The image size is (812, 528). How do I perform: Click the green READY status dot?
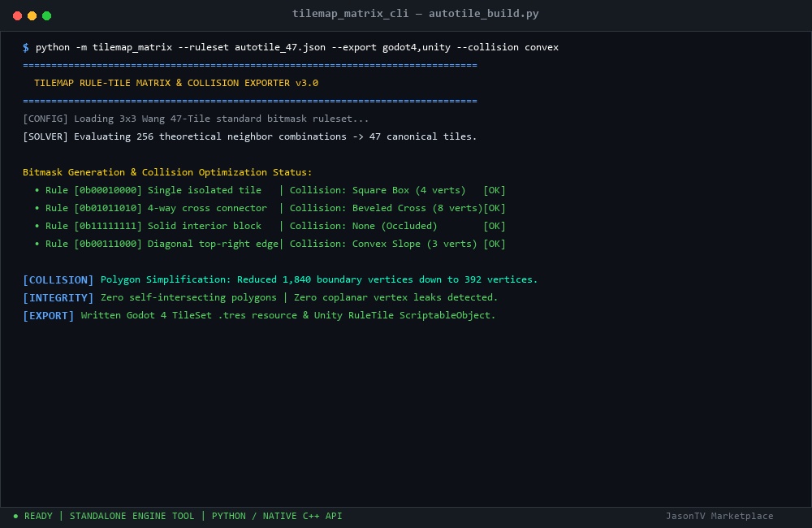click(x=15, y=516)
